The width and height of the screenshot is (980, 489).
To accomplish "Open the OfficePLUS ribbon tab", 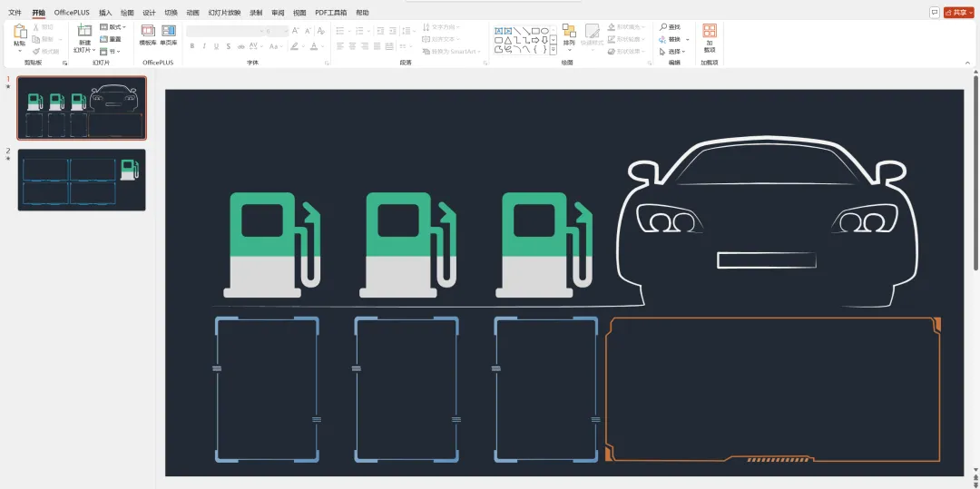I will point(72,13).
